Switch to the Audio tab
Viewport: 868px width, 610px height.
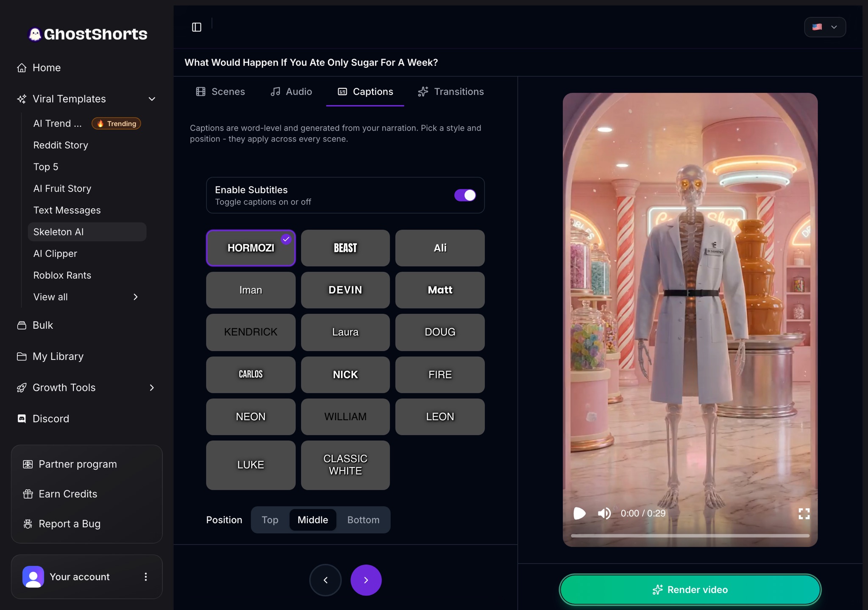291,91
